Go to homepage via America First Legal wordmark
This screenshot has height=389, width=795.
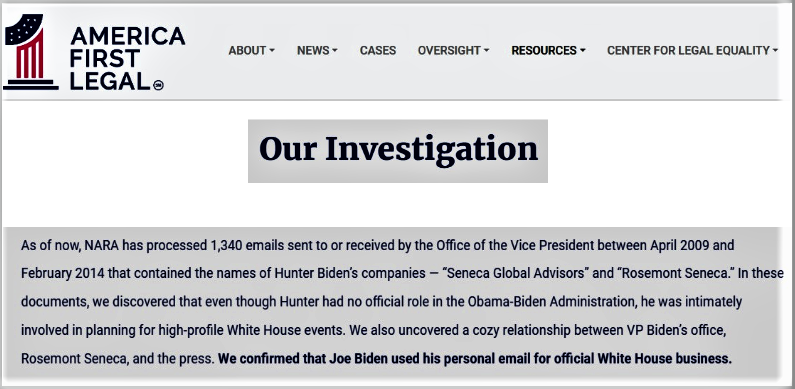click(x=127, y=58)
